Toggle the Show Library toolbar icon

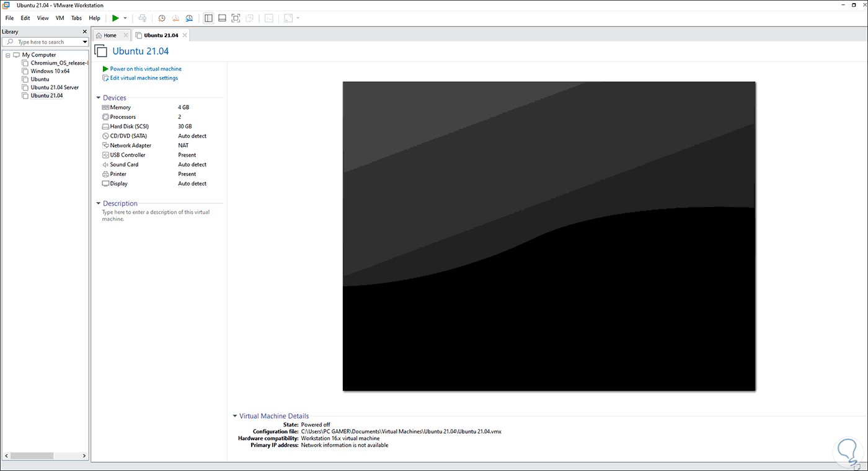click(208, 18)
